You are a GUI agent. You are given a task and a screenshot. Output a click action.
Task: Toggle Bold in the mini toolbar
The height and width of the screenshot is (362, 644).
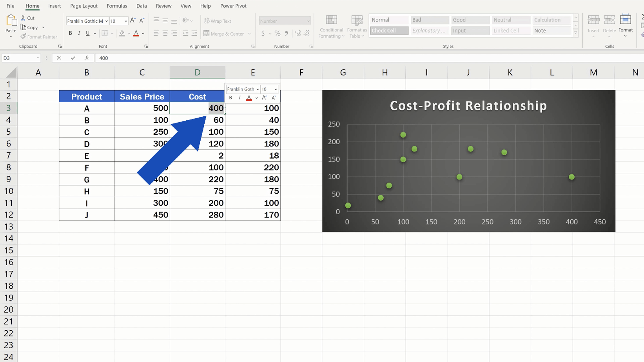[x=230, y=98]
